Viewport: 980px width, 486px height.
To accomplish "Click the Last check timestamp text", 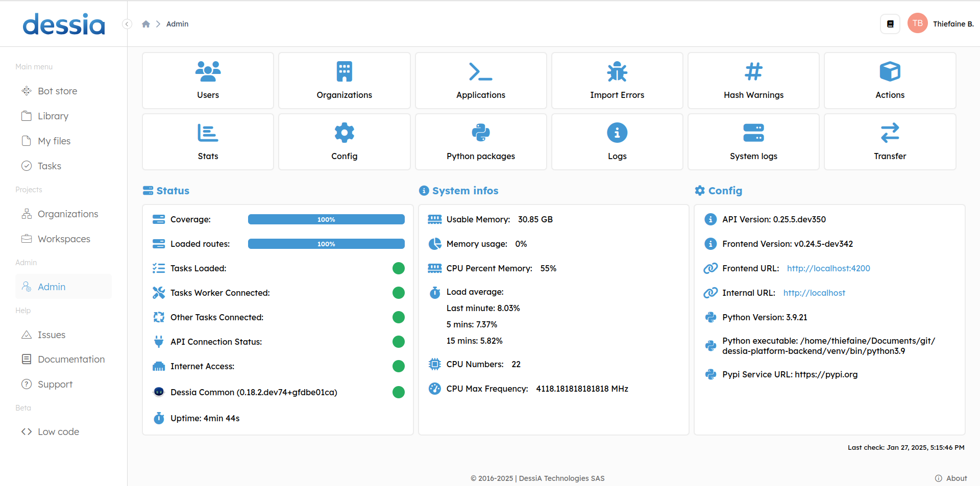I will tap(906, 447).
